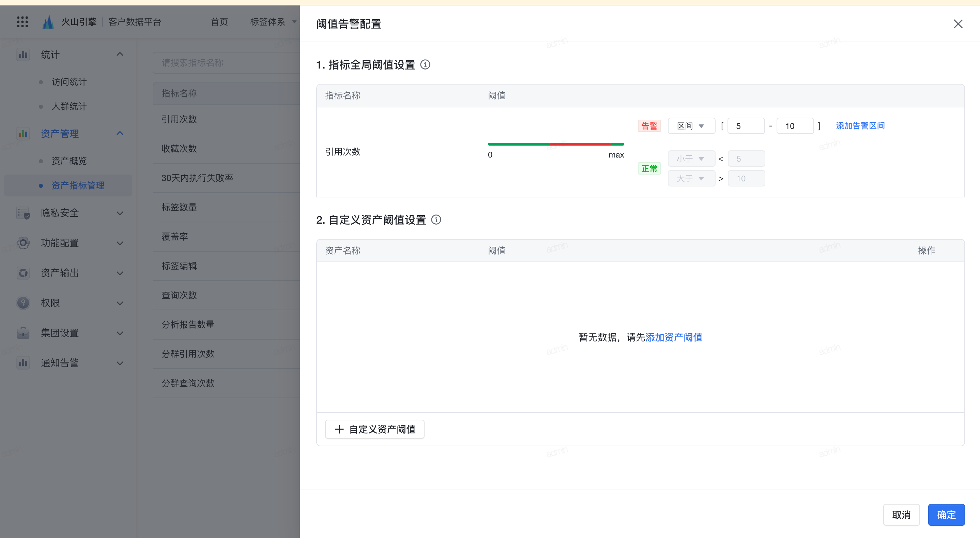
Task: Open 人群统计 in the sidebar
Action: click(x=69, y=106)
